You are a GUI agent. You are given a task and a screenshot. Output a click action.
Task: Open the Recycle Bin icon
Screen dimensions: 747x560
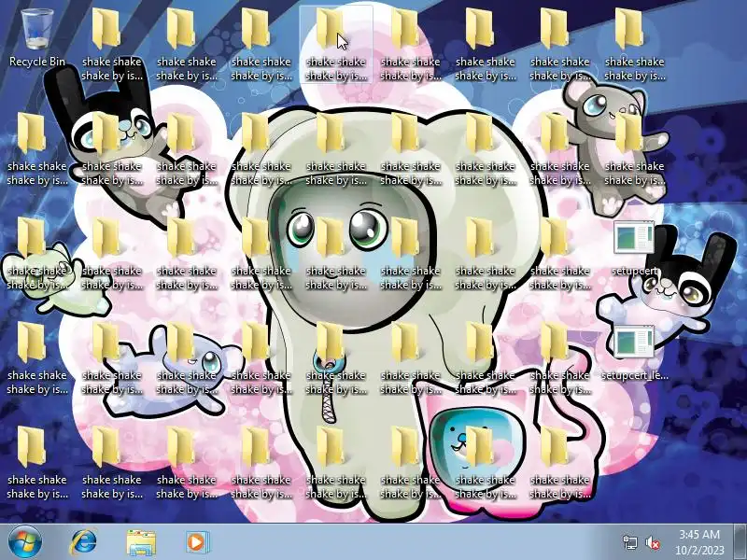click(37, 38)
